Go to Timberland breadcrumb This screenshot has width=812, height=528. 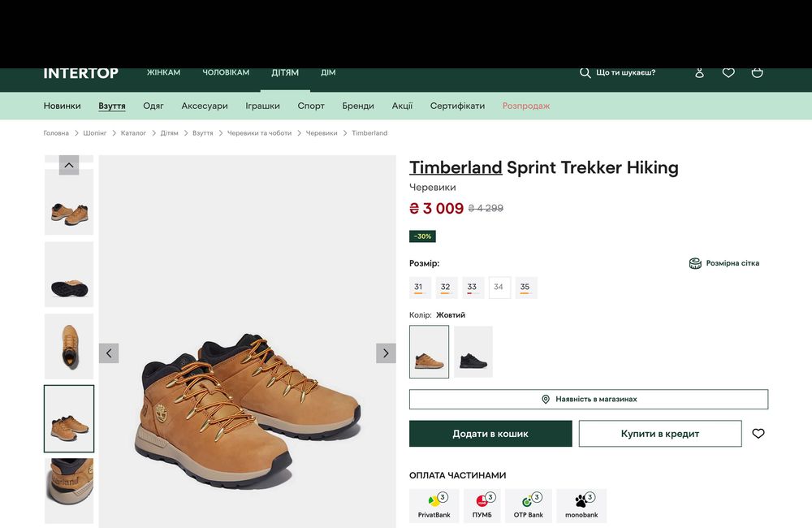click(x=369, y=133)
